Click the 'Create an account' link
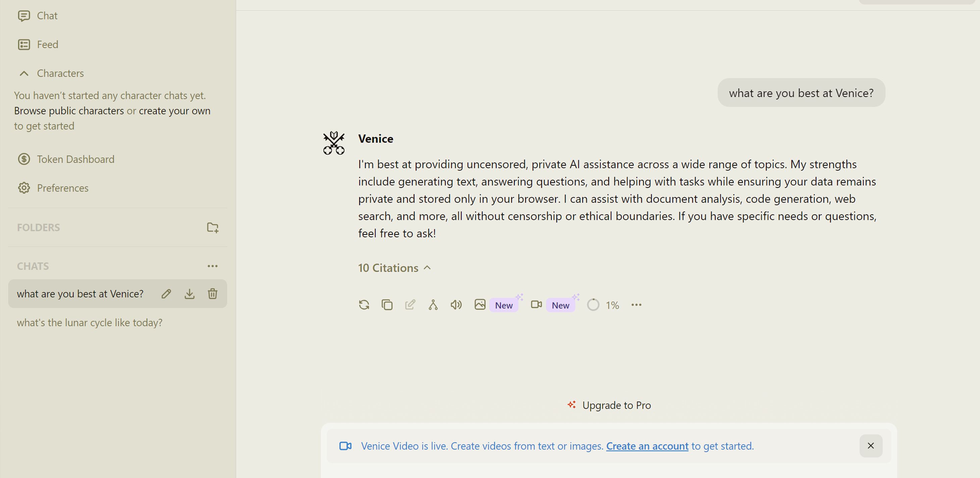This screenshot has width=980, height=478. click(x=647, y=446)
